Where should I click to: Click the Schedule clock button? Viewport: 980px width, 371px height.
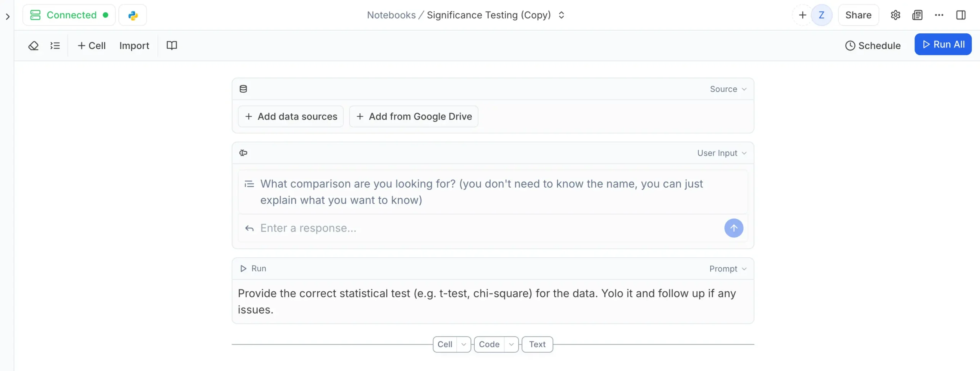[x=872, y=46]
